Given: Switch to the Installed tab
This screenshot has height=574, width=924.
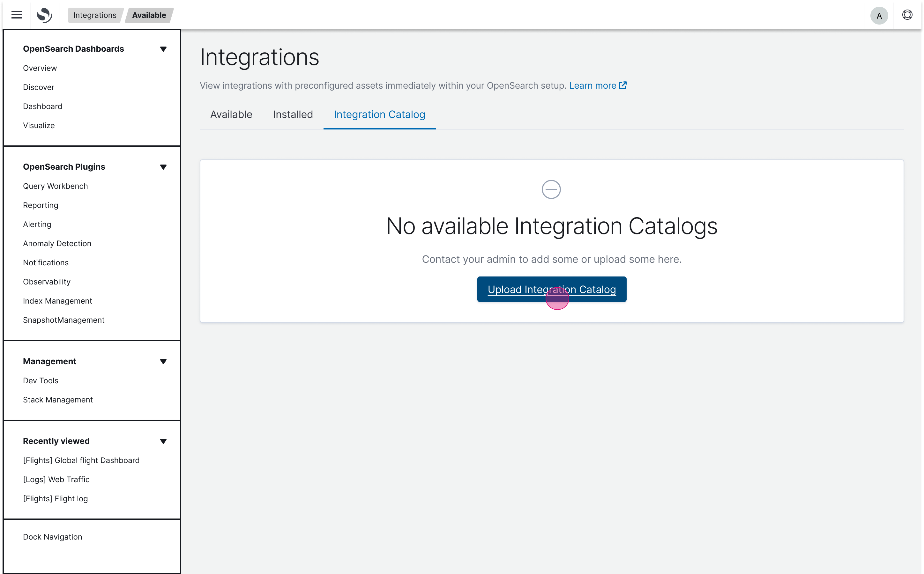Looking at the screenshot, I should coord(293,114).
